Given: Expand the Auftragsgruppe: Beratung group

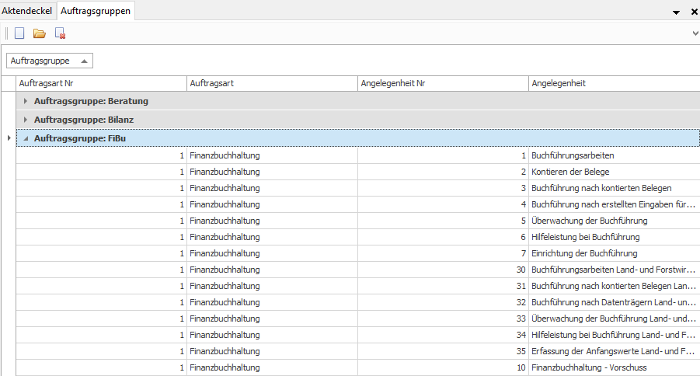Looking at the screenshot, I should tap(25, 101).
